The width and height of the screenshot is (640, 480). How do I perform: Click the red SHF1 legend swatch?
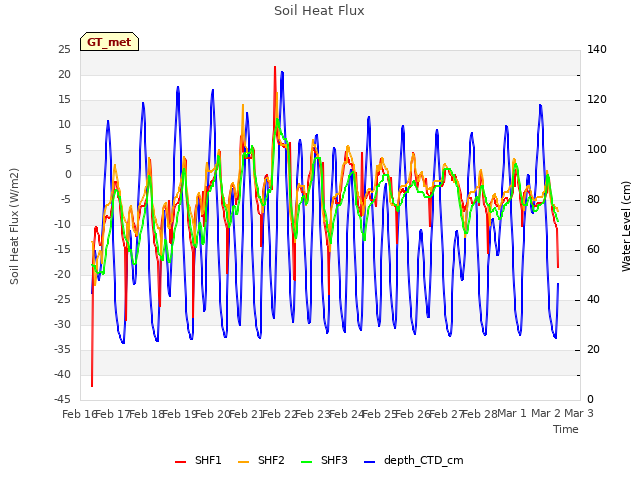(x=180, y=462)
